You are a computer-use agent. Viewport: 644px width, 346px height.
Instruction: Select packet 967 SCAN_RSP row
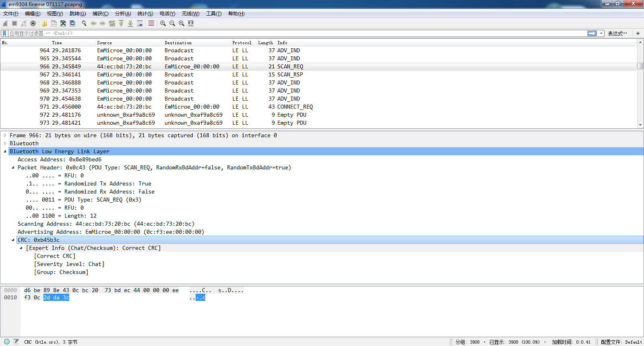(318, 74)
